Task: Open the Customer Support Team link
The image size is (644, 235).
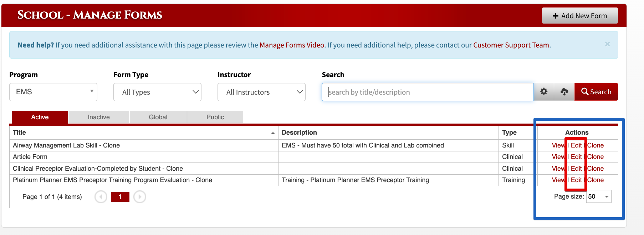Action: [x=511, y=45]
